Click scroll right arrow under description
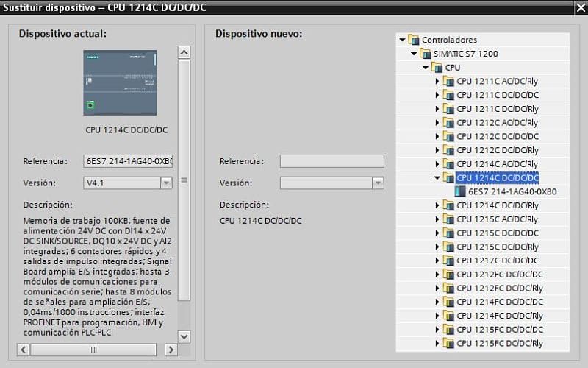This screenshot has width=588, height=368. click(171, 350)
